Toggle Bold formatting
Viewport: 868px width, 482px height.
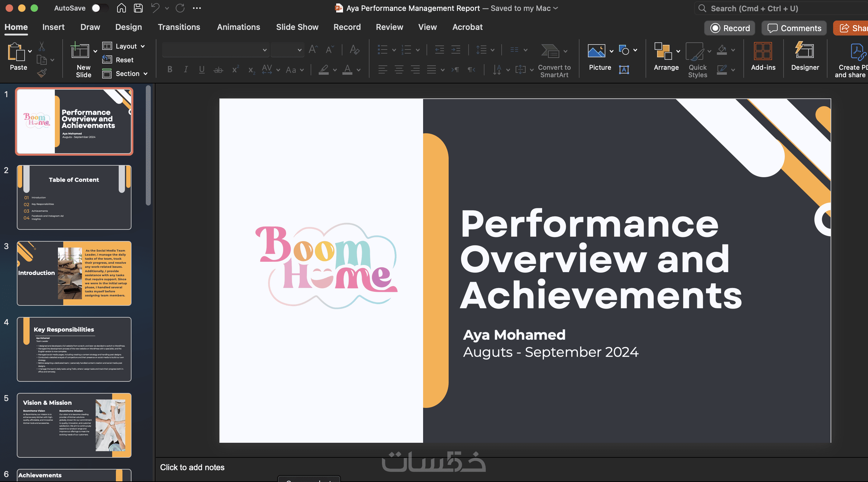point(170,70)
